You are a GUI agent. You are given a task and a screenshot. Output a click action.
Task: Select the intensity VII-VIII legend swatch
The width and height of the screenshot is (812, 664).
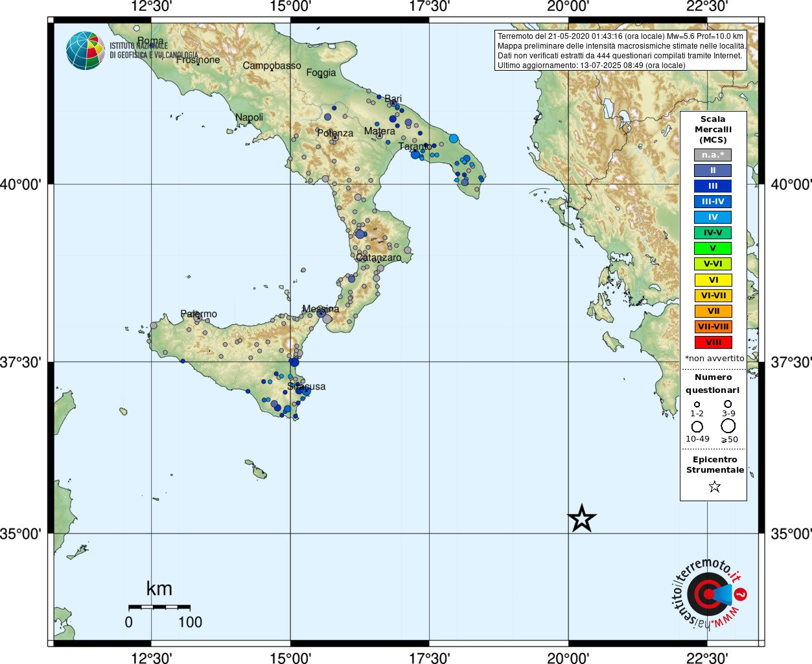(713, 327)
